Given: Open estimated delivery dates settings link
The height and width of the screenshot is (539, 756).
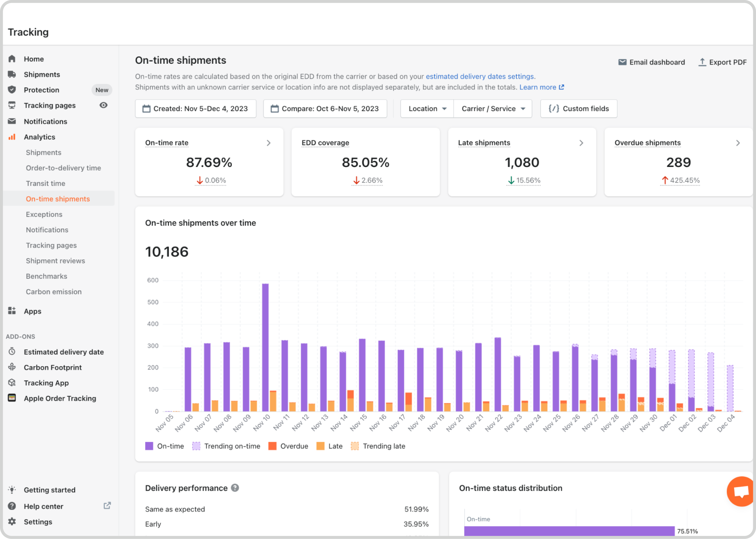Looking at the screenshot, I should point(480,76).
